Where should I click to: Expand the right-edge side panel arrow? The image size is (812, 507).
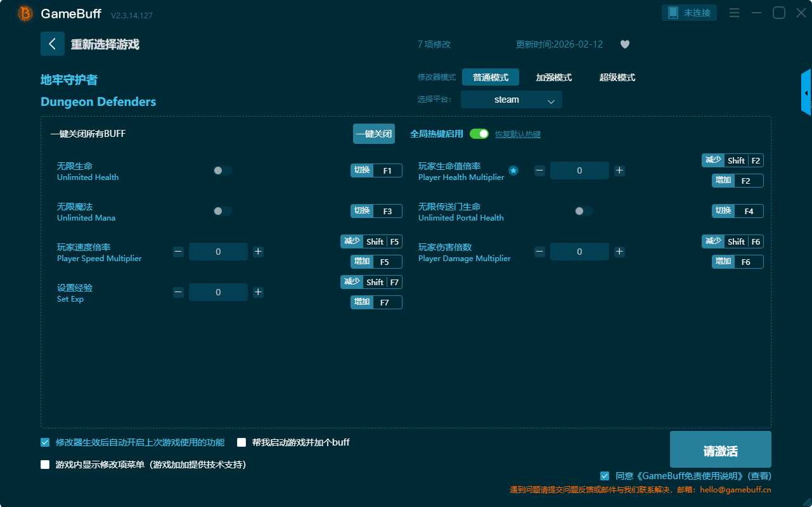coord(806,93)
